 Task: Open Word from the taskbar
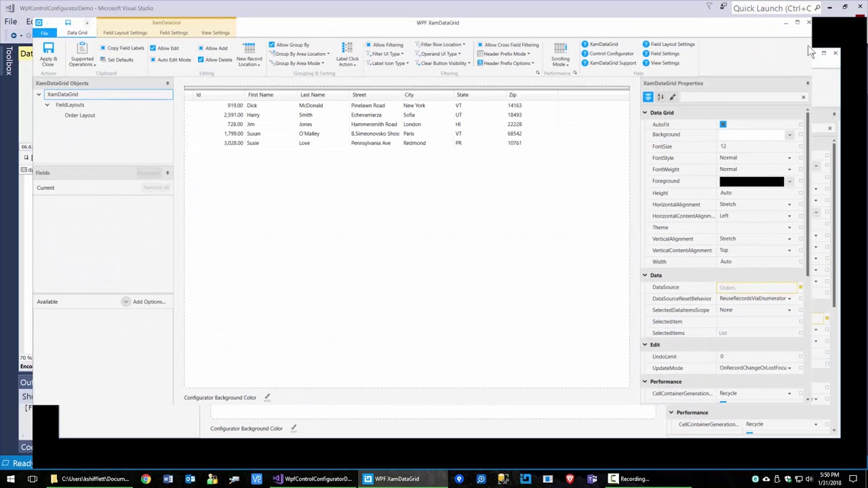[x=168, y=479]
